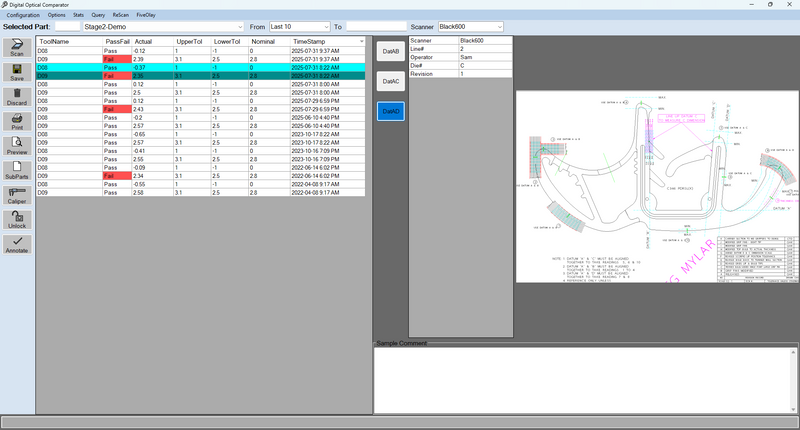Click the Unlock padlock icon
The image size is (800, 430).
tap(17, 219)
